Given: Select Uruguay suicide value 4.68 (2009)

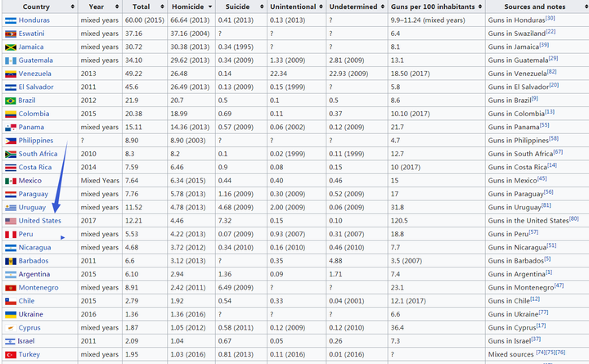Looking at the screenshot, I should click(236, 207).
